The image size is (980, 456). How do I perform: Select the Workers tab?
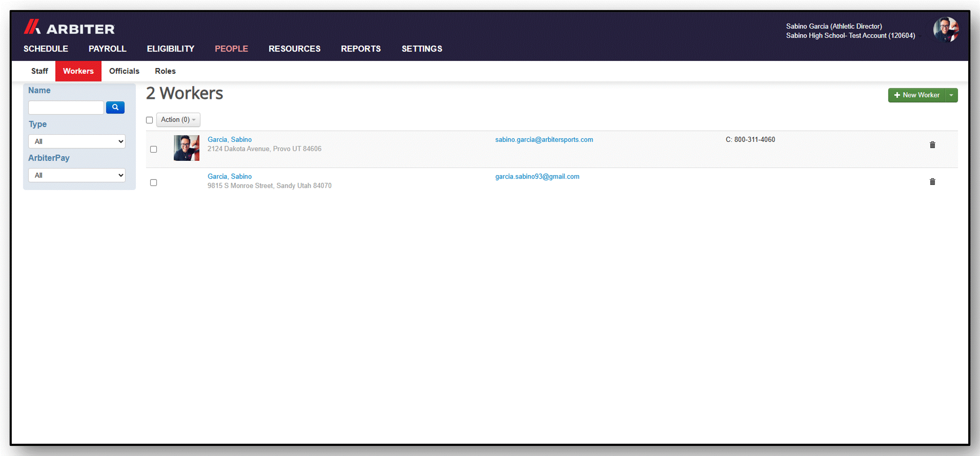click(78, 71)
